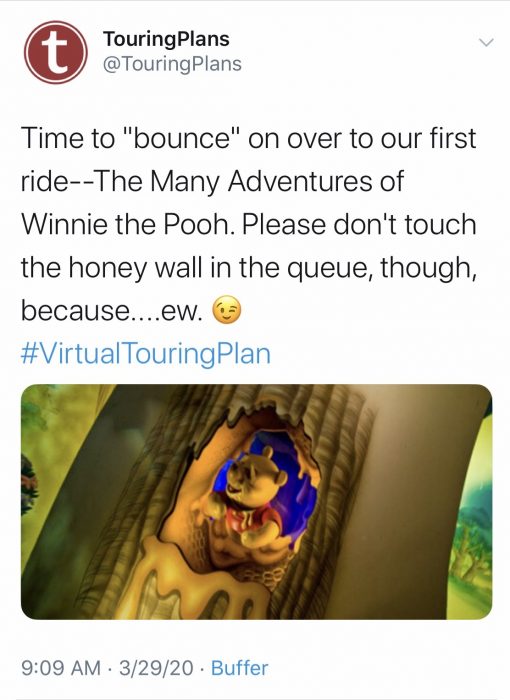Click the 3/29/20 date

[156, 668]
